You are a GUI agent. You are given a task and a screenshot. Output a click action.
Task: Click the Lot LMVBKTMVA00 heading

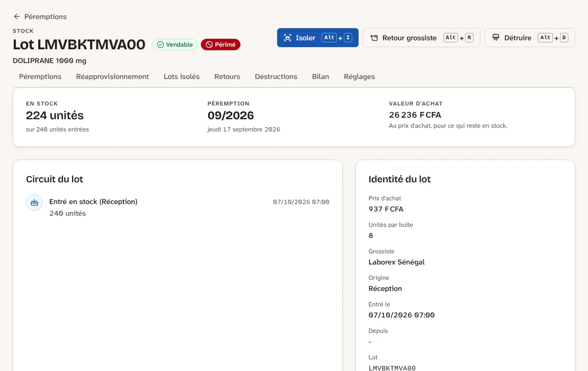pos(79,45)
